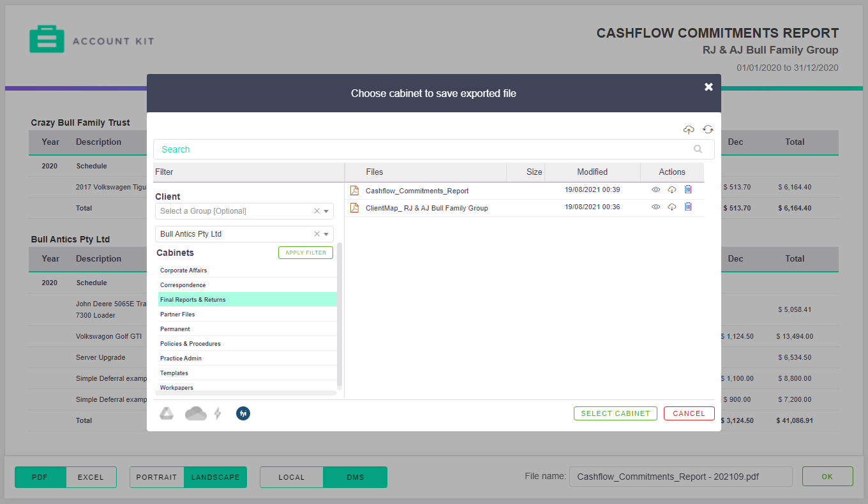868x504 pixels.
Task: Click the upload to cloud icon
Action: (689, 130)
